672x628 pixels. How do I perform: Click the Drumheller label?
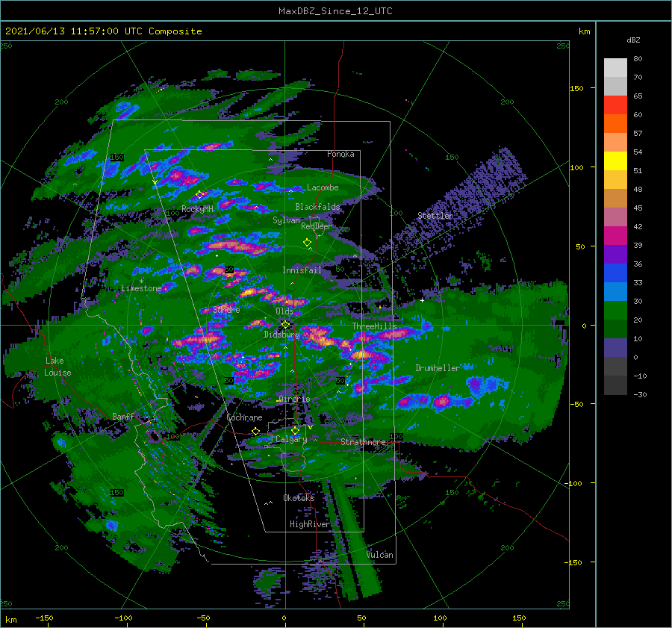point(438,368)
